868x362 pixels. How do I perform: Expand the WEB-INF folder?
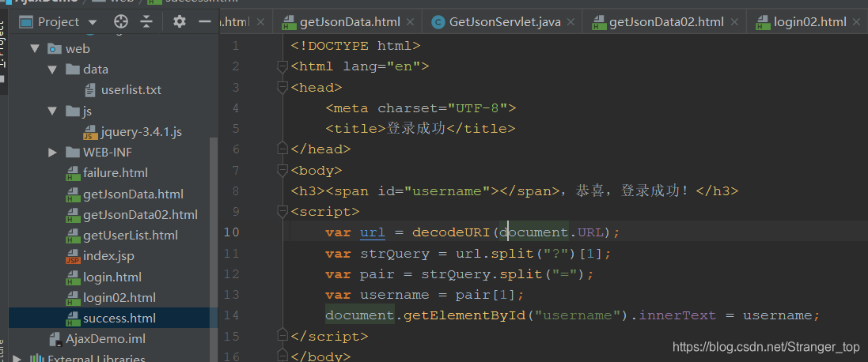coord(52,152)
